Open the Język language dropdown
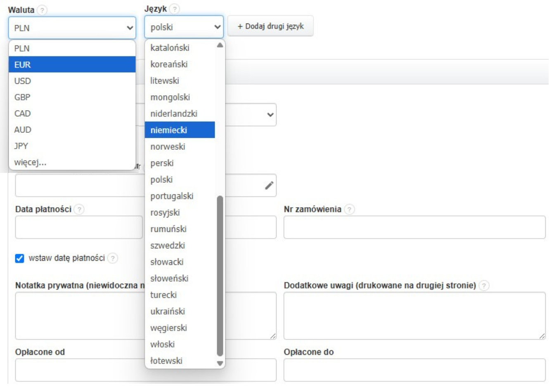549x392 pixels. pos(184,27)
